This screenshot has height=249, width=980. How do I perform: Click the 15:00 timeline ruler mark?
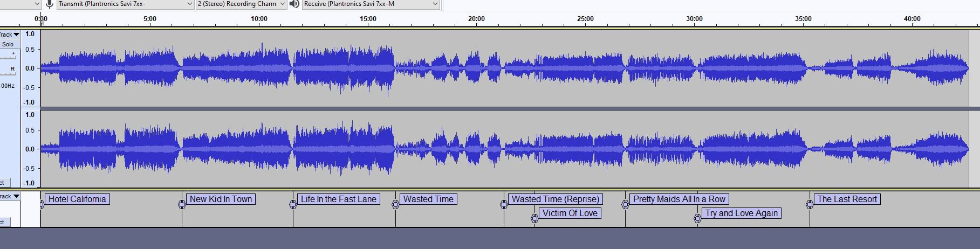(368, 19)
